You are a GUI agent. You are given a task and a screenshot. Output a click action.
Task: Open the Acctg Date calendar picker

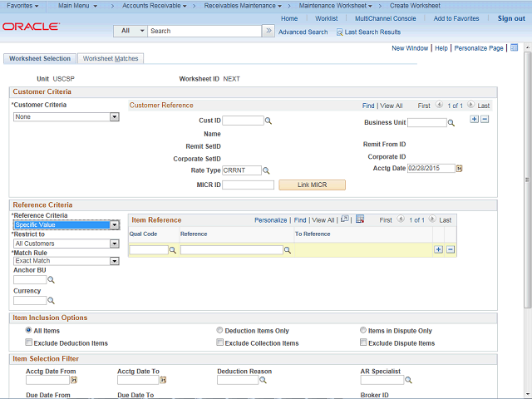pyautogui.click(x=459, y=169)
